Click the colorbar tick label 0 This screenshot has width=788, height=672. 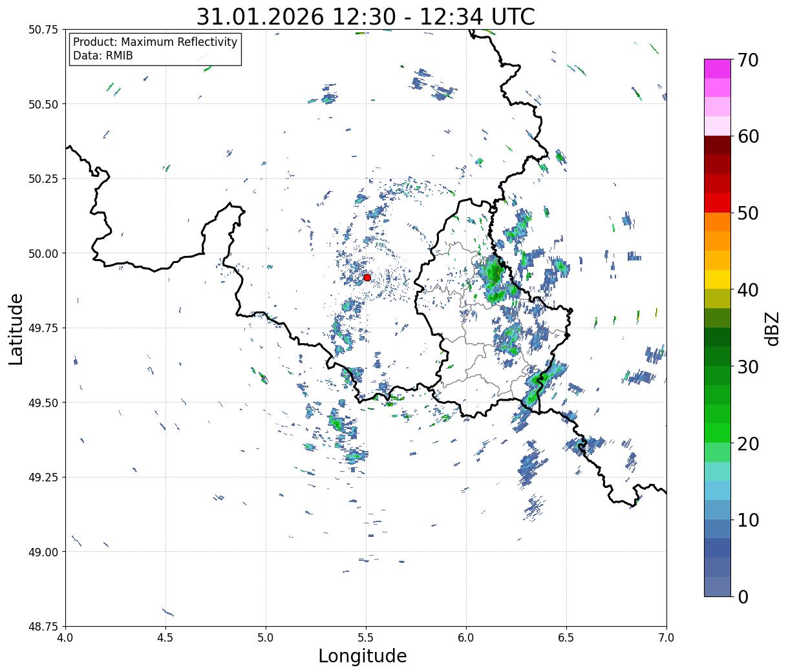click(742, 597)
